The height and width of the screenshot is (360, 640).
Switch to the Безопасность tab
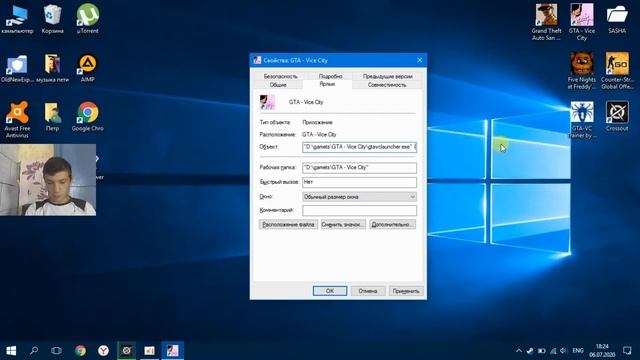tap(280, 76)
